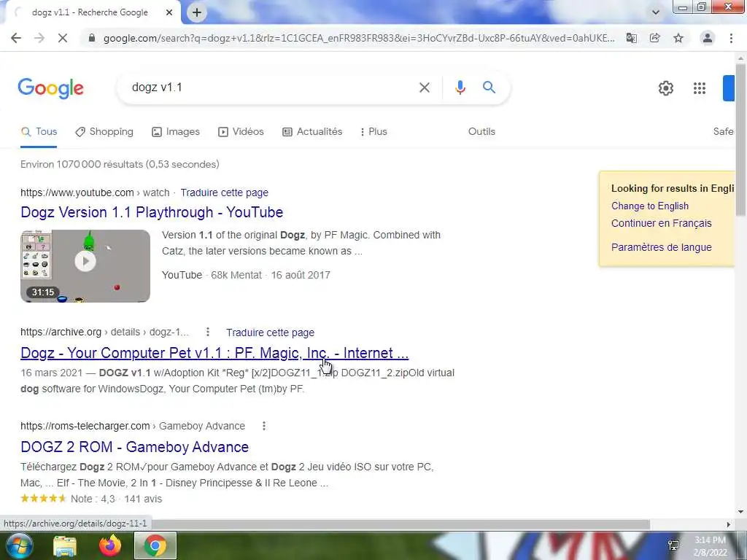Stop loading the page

(x=63, y=38)
